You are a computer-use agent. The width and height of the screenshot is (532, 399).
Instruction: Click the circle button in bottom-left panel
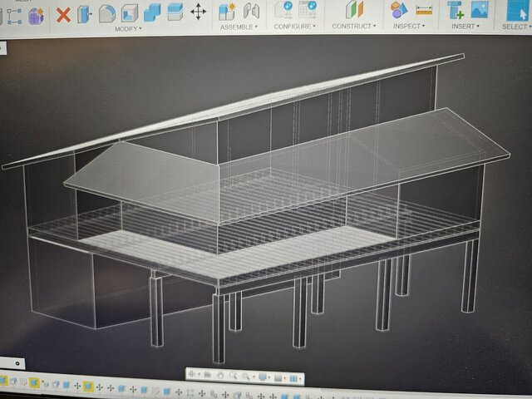point(17,363)
